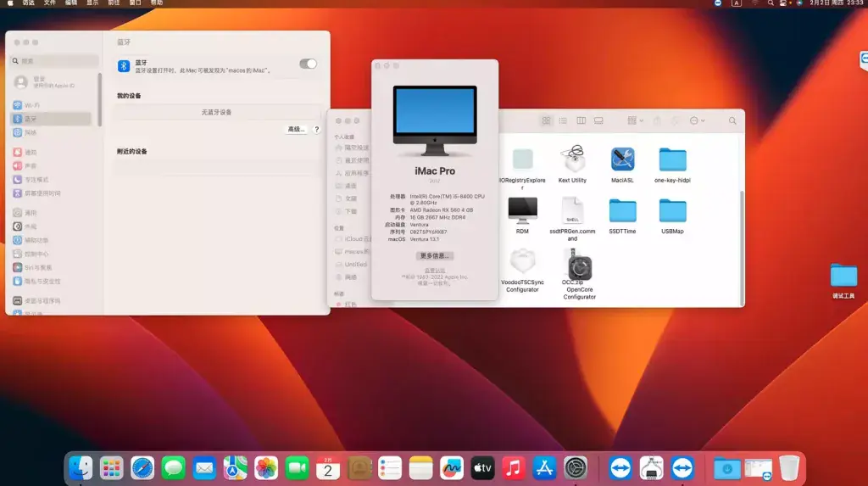Select 应用程序 Applications in the Finder sidebar

[353, 174]
